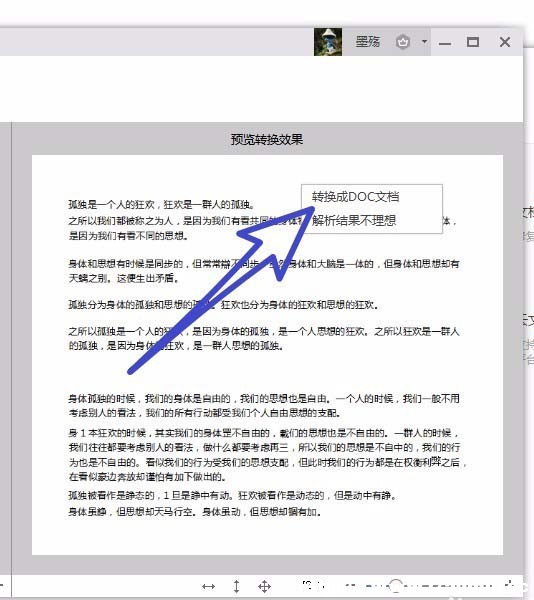The width and height of the screenshot is (534, 600).
Task: Click the 预览转换效果 panel heading
Action: (267, 139)
